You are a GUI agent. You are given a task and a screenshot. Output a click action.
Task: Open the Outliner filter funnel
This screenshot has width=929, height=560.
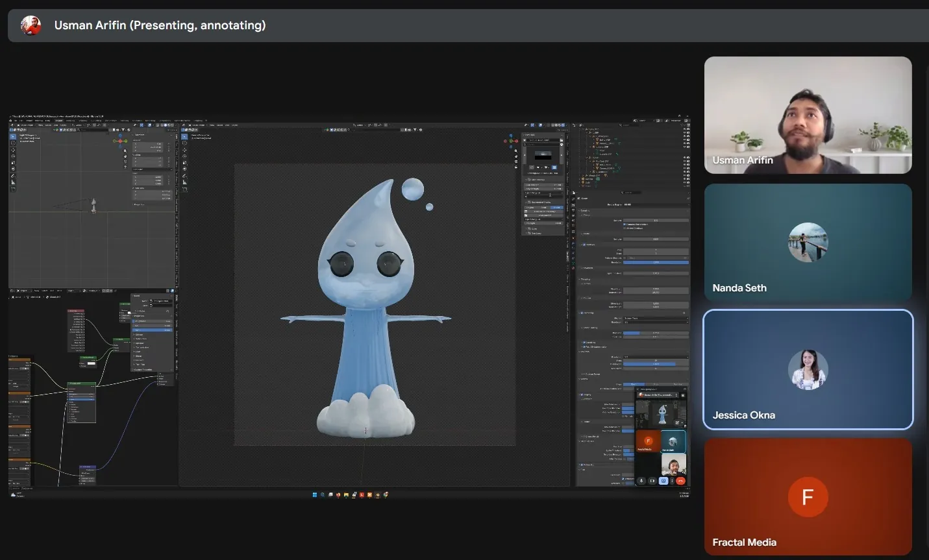(x=682, y=125)
